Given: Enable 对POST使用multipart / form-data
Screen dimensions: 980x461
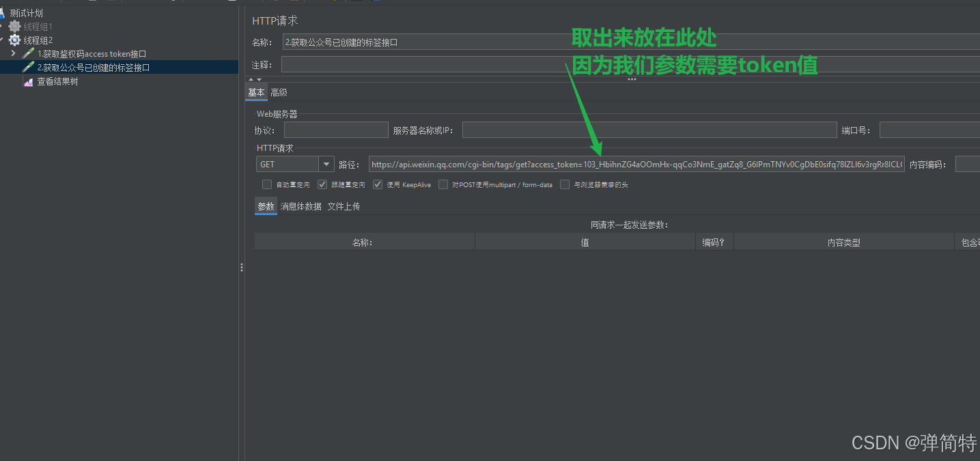Looking at the screenshot, I should [x=443, y=184].
